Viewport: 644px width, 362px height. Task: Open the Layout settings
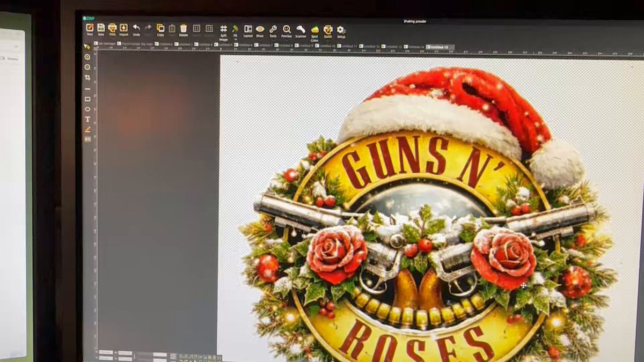coord(248,31)
